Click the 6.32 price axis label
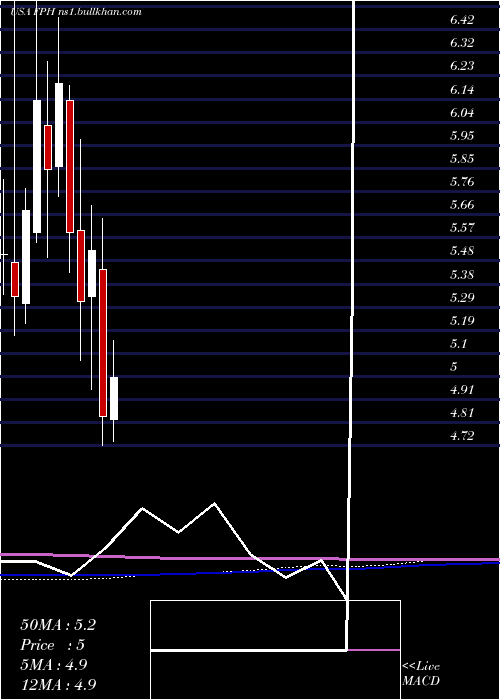Image resolution: width=500 pixels, height=700 pixels. click(462, 43)
